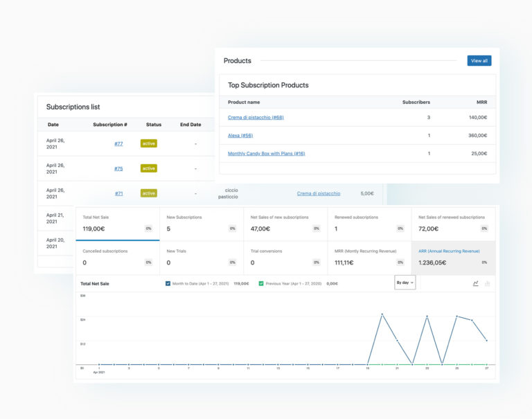Image resolution: width=532 pixels, height=419 pixels.
Task: Click active status badge for subscription #71
Action: 148,193
